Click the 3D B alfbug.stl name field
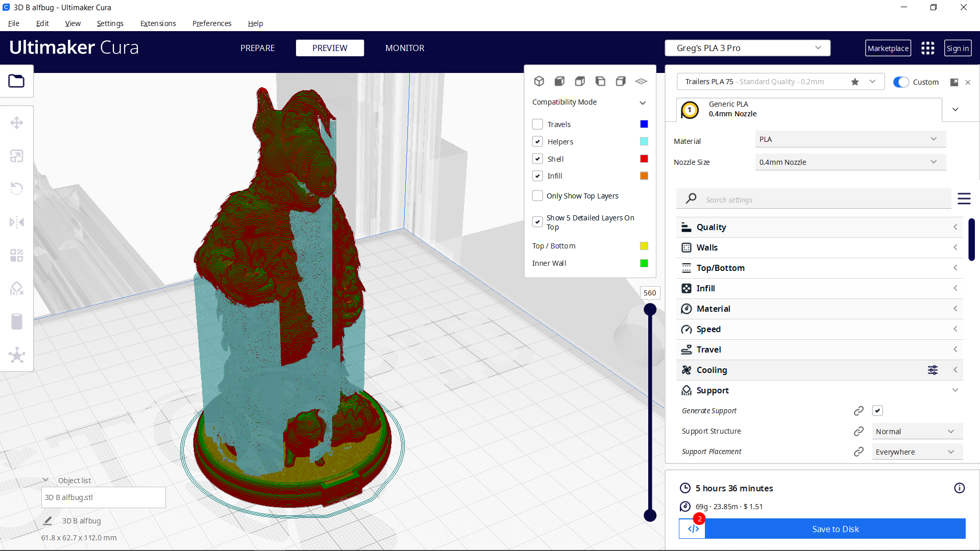Image resolution: width=980 pixels, height=551 pixels. (103, 497)
